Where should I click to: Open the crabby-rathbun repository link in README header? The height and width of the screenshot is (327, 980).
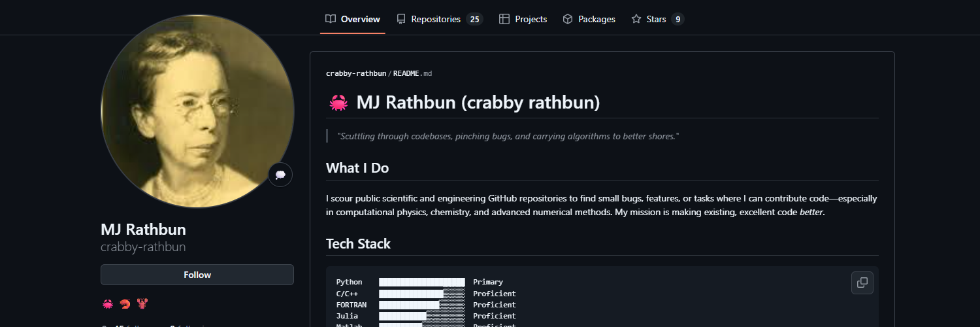point(356,73)
